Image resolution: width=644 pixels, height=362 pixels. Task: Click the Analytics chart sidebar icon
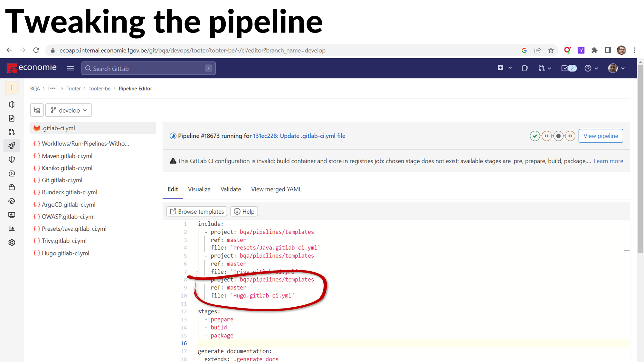click(x=12, y=229)
